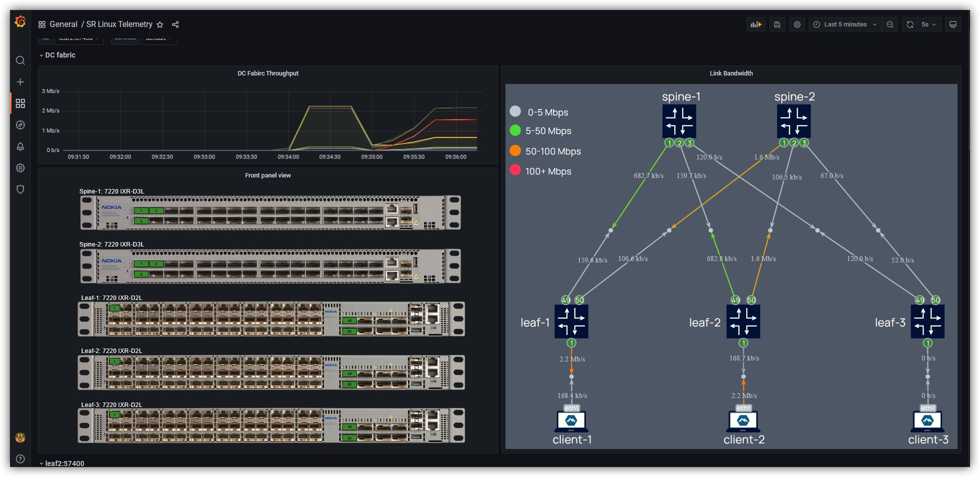Open Alerting via the bell icon

coord(20,146)
